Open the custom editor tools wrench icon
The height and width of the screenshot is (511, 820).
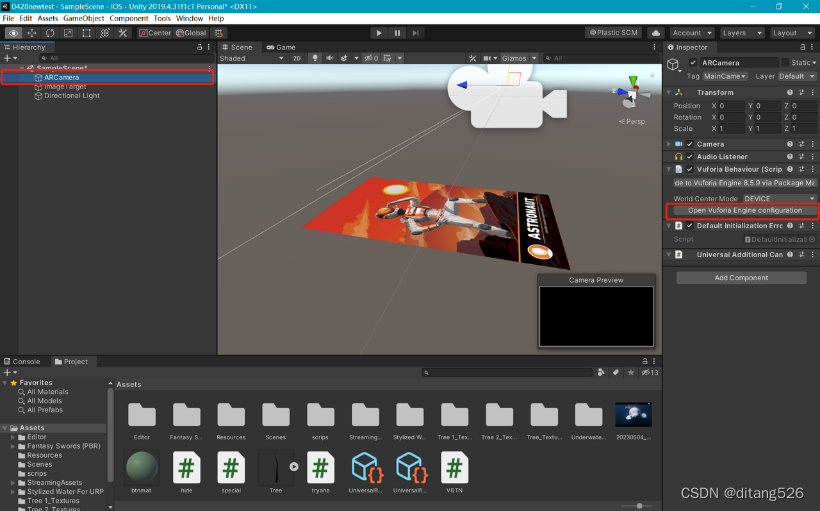point(123,33)
